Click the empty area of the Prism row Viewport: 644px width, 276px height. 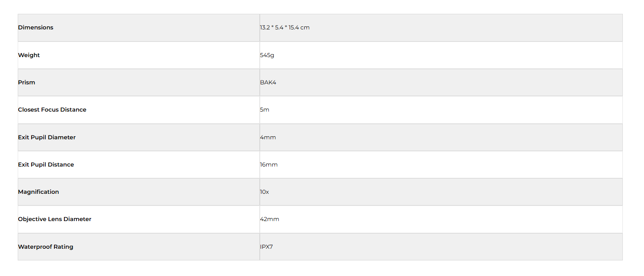[x=450, y=83]
